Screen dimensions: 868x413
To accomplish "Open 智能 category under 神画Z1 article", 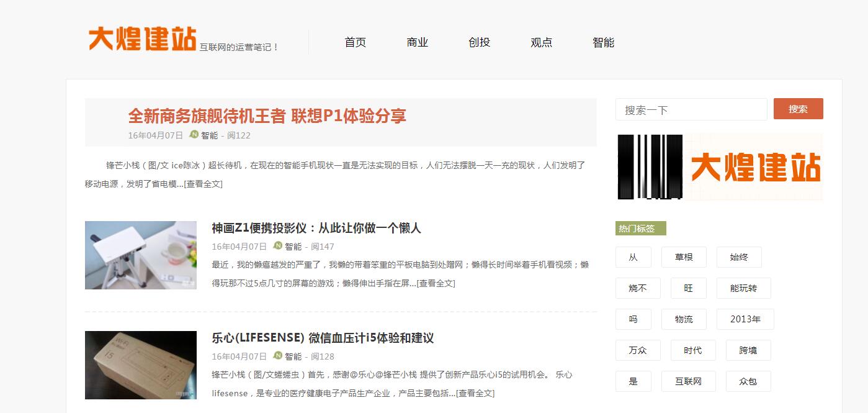I will (x=293, y=247).
